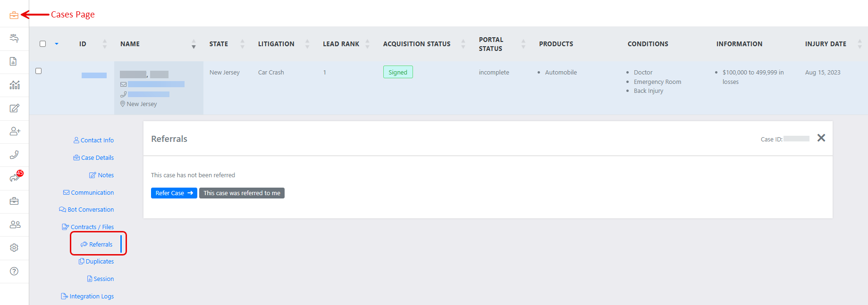Select the New Jersey case row checkbox
This screenshot has height=305, width=868.
tap(39, 71)
